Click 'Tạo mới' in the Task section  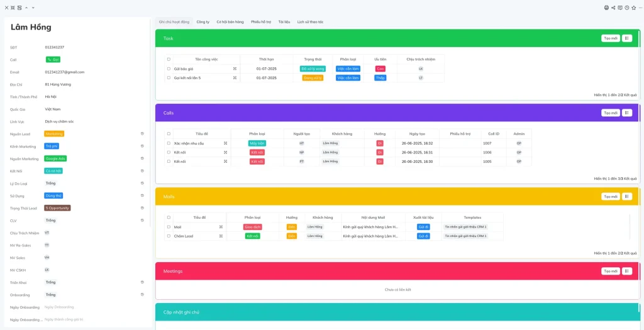(x=610, y=38)
